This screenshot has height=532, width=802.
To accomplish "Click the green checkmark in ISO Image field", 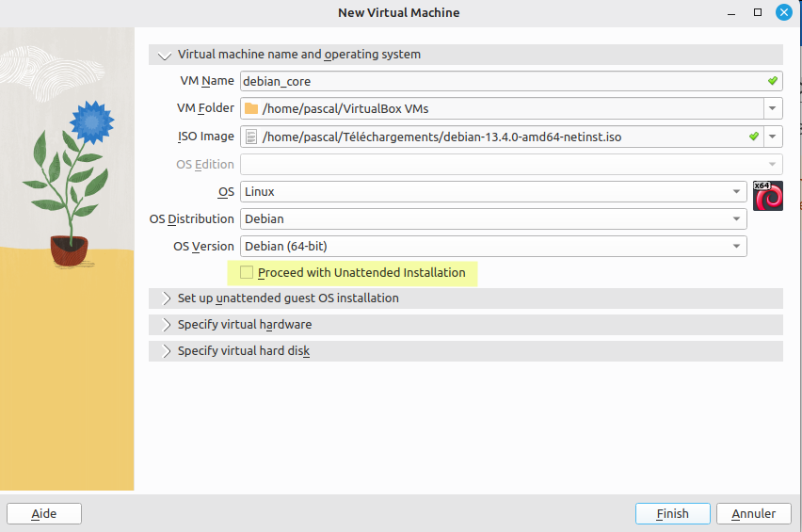I will tap(753, 137).
